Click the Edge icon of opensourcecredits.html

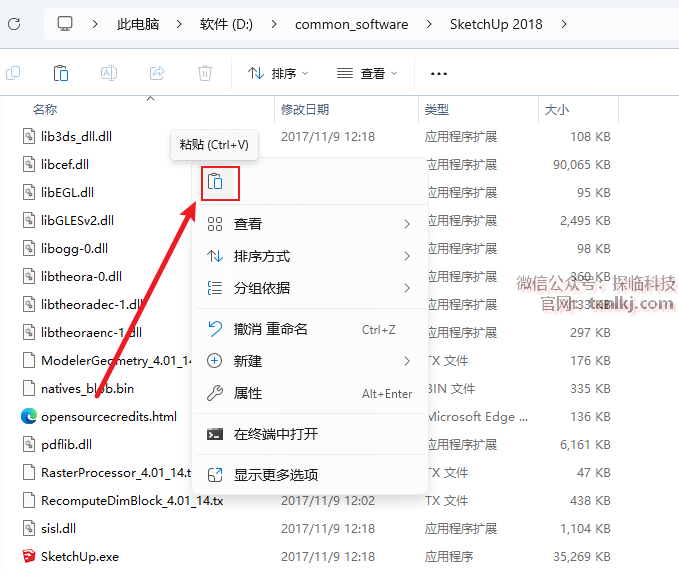(x=29, y=416)
